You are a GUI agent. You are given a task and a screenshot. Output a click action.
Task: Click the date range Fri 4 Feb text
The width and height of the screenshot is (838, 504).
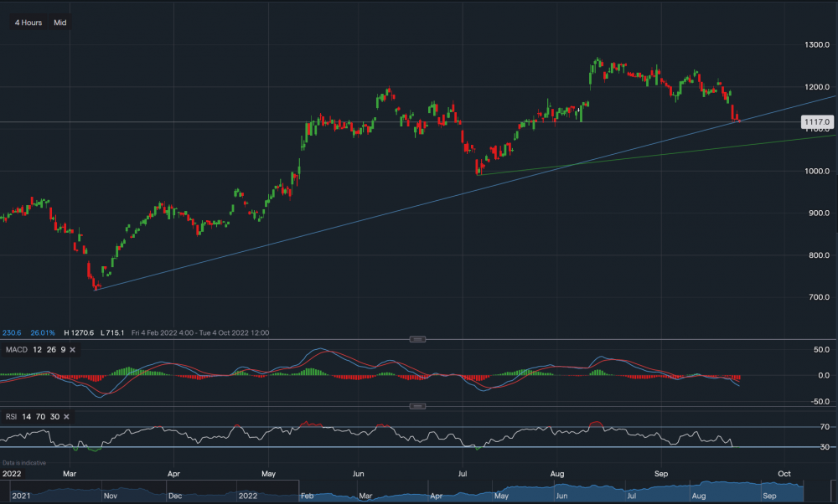[x=142, y=332]
